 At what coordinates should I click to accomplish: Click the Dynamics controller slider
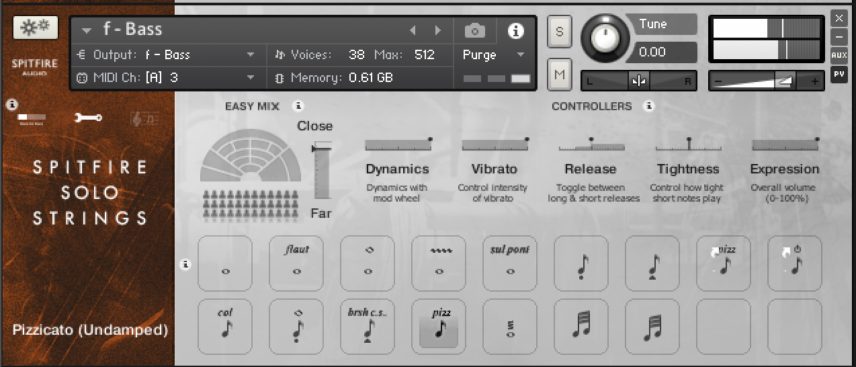(399, 144)
